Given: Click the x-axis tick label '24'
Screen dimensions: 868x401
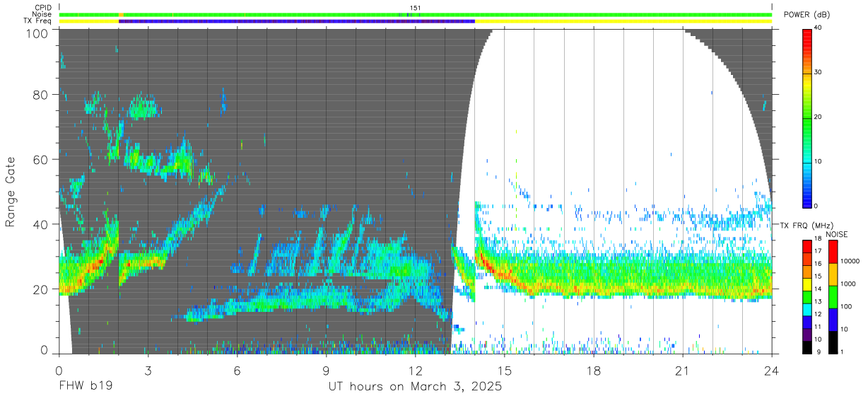Looking at the screenshot, I should pos(771,371).
